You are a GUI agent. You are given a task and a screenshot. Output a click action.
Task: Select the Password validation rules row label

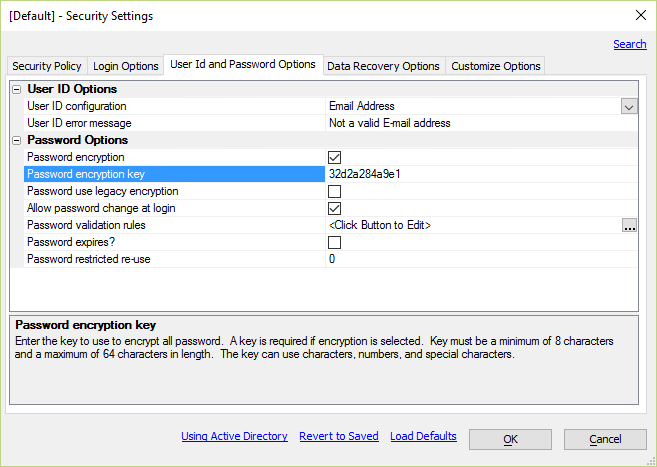click(86, 225)
